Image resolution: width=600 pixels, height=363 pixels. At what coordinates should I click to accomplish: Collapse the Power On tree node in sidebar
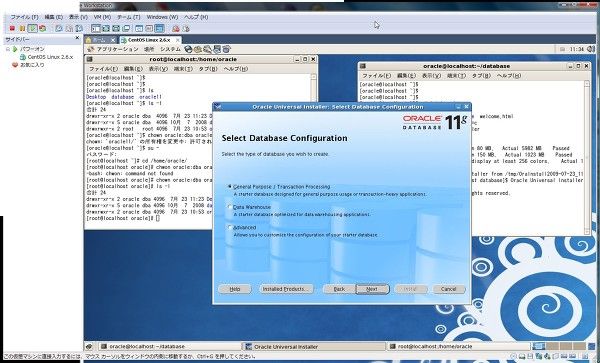tap(7, 49)
